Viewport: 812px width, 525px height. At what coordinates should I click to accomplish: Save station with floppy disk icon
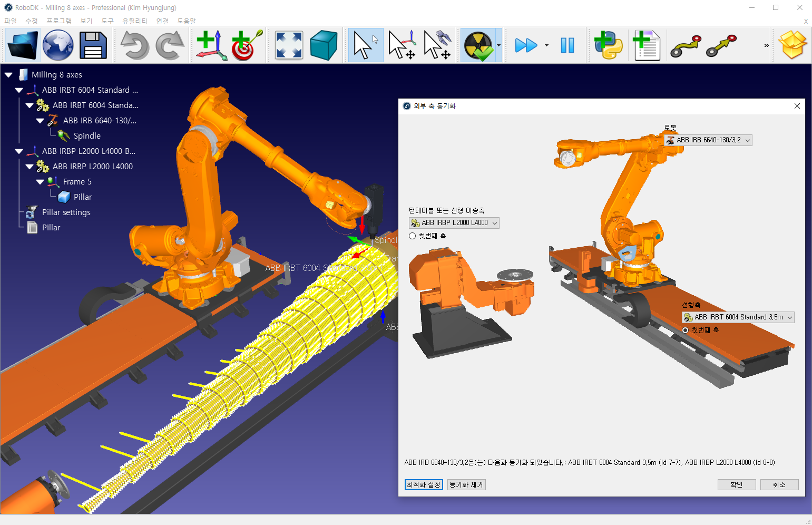click(x=93, y=45)
